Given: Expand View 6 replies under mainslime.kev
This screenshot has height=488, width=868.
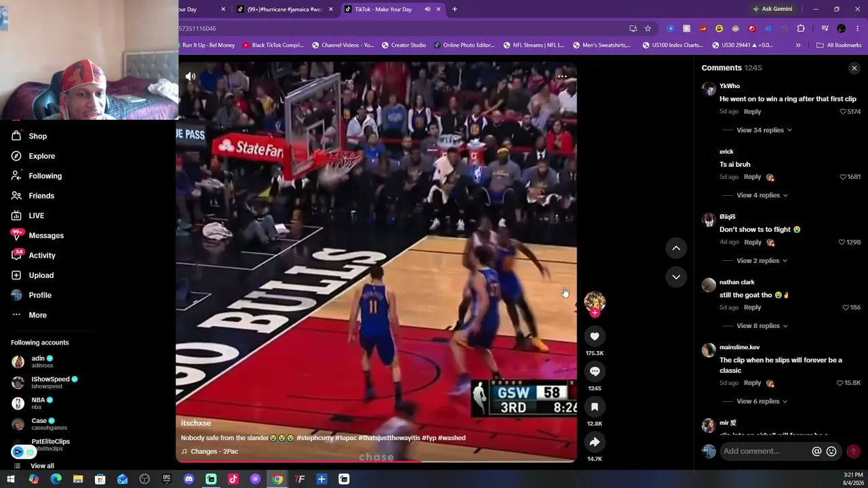Looking at the screenshot, I should 762,401.
